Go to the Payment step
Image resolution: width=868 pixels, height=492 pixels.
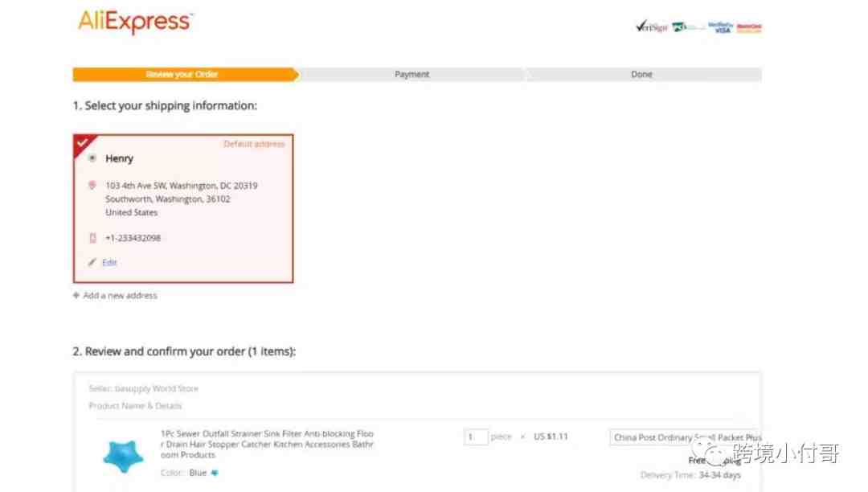click(x=411, y=74)
